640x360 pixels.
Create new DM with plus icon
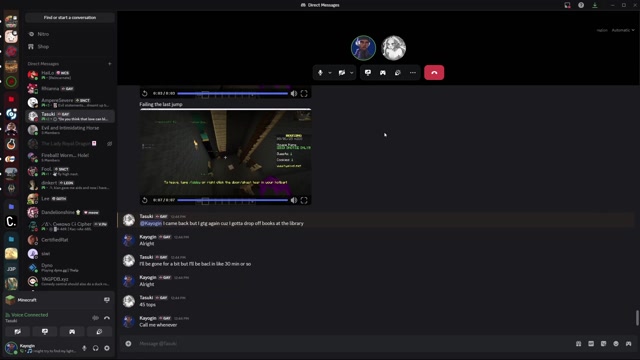(x=109, y=64)
